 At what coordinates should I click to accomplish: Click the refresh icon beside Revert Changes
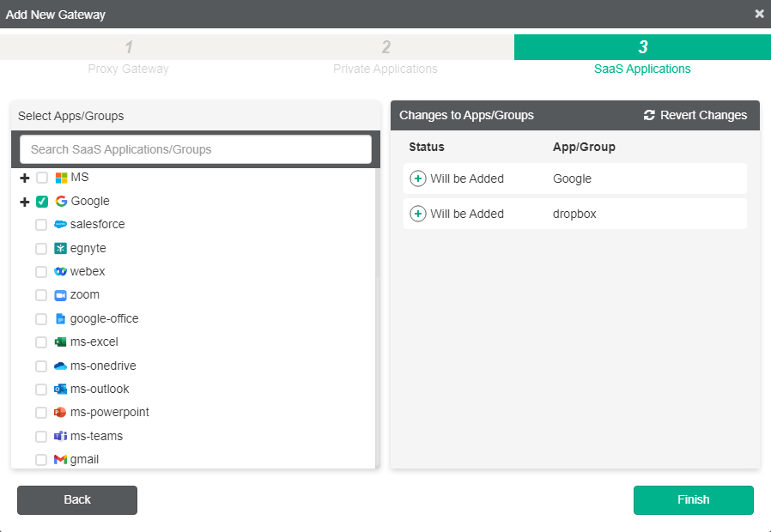point(650,115)
